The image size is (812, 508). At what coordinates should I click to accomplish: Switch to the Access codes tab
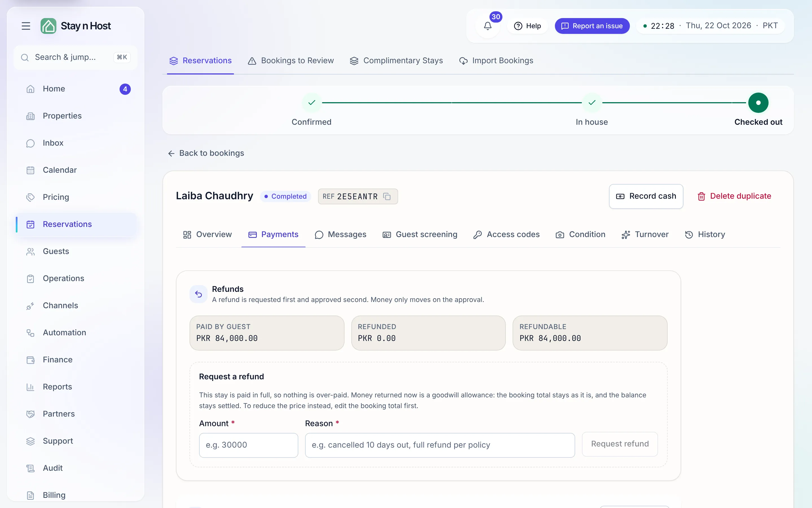[506, 235]
